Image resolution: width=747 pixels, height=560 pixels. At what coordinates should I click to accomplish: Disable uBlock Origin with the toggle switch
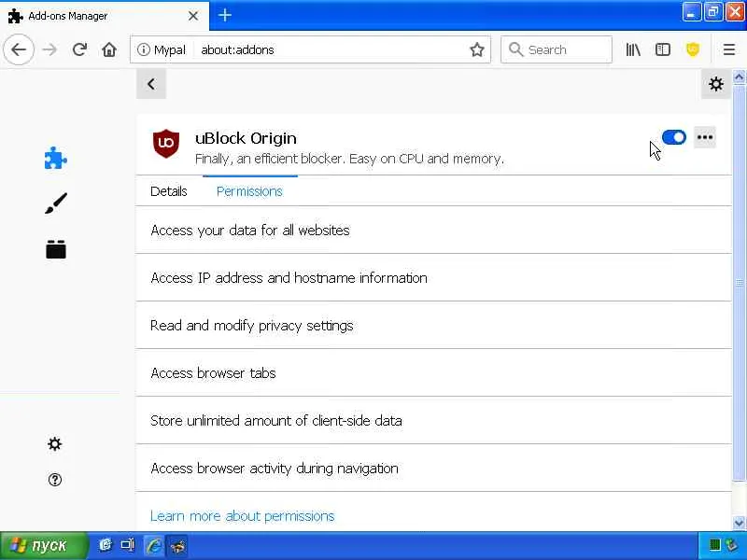673,137
